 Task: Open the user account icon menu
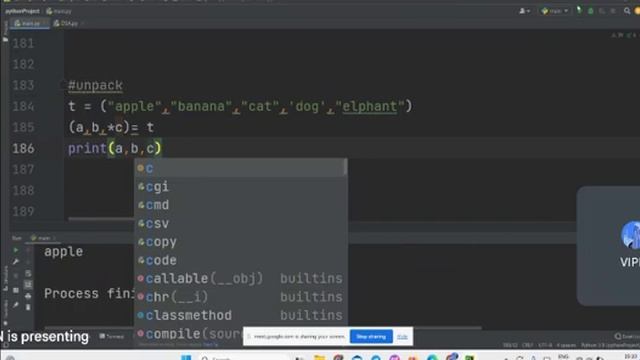coord(524,11)
